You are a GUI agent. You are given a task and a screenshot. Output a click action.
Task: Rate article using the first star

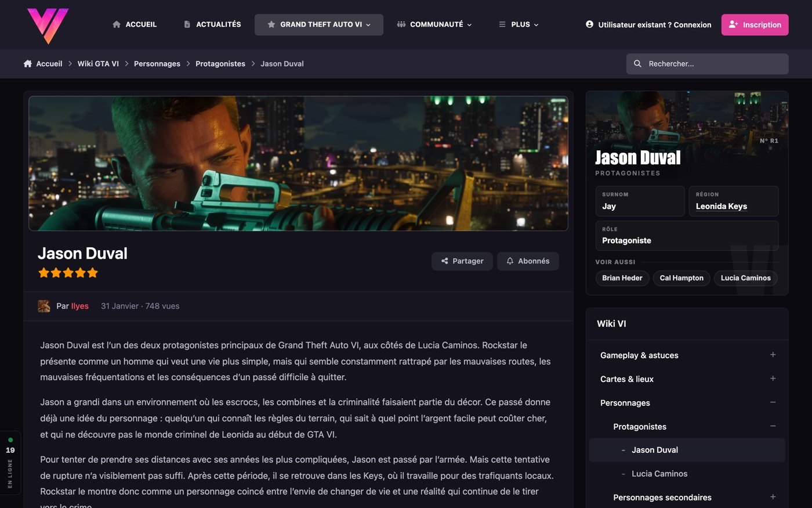pos(43,273)
